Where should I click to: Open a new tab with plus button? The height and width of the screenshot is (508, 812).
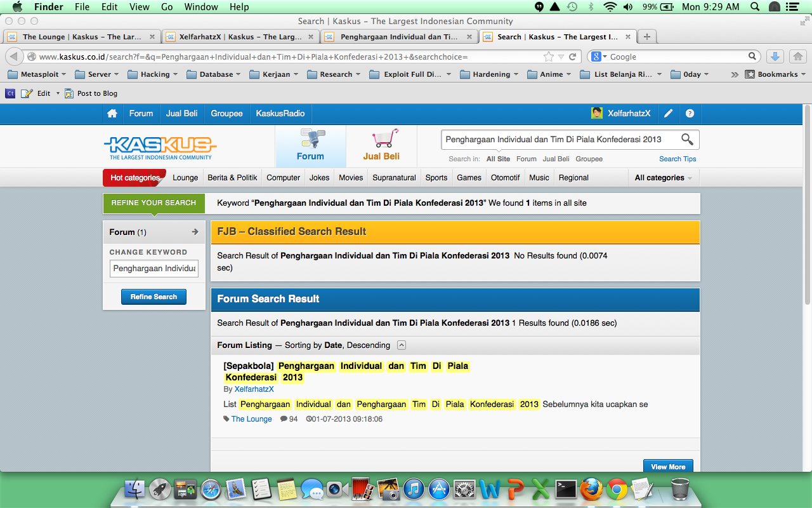pyautogui.click(x=646, y=37)
